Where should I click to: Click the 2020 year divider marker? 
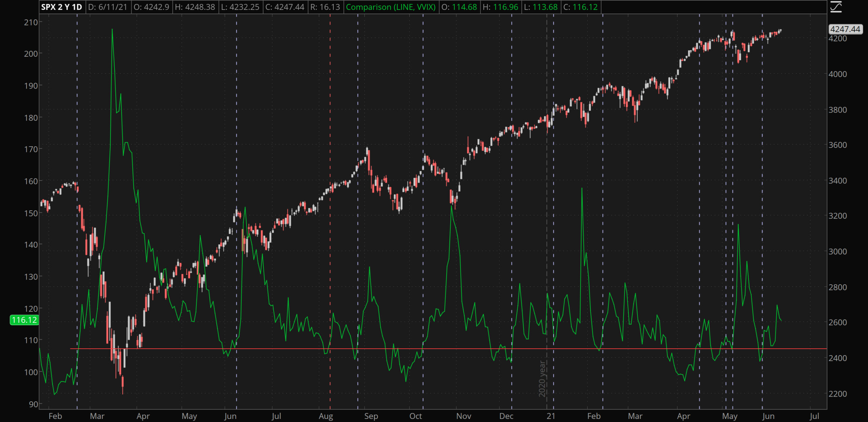(x=542, y=378)
